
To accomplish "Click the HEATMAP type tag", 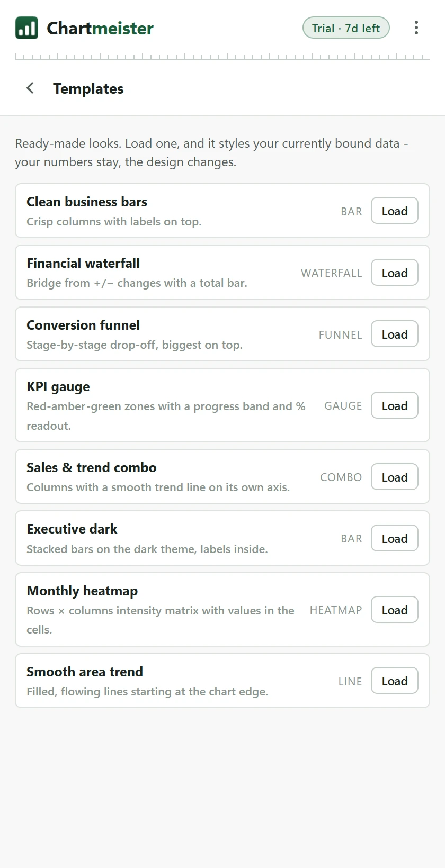I will 336,610.
